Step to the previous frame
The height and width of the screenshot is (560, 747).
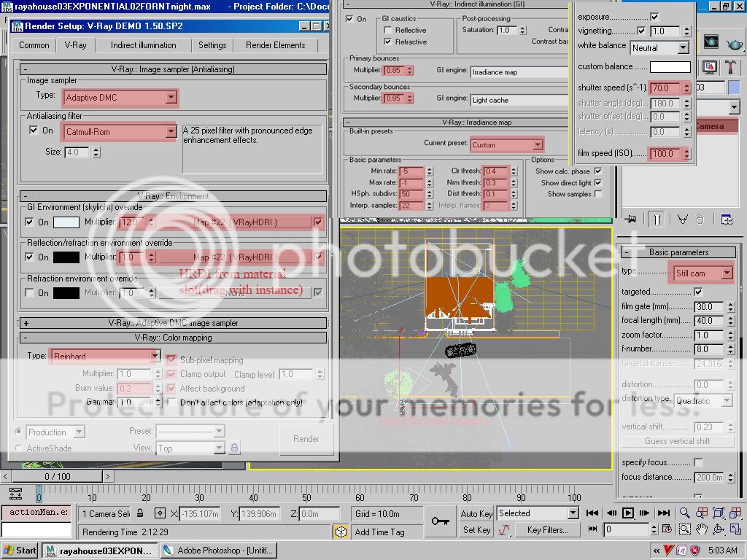[611, 513]
